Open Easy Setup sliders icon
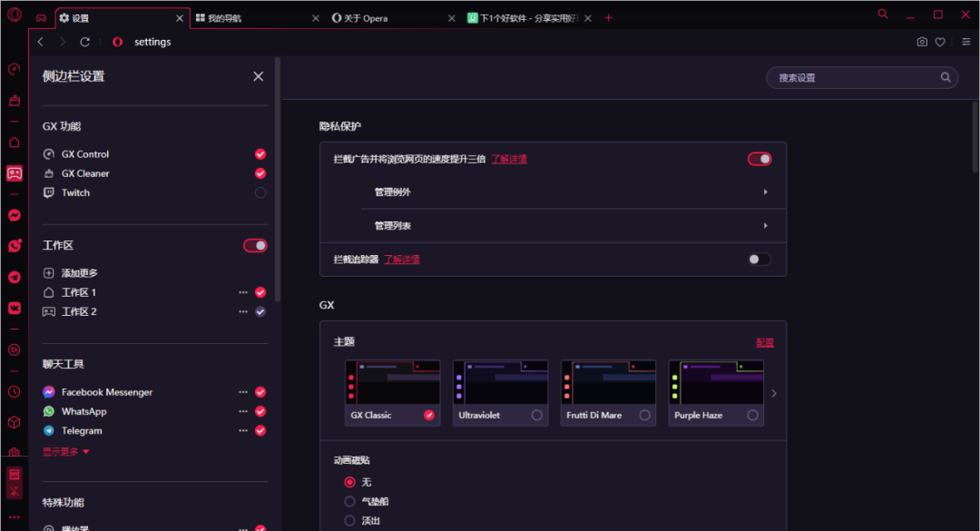The width and height of the screenshot is (980, 531). 965,42
